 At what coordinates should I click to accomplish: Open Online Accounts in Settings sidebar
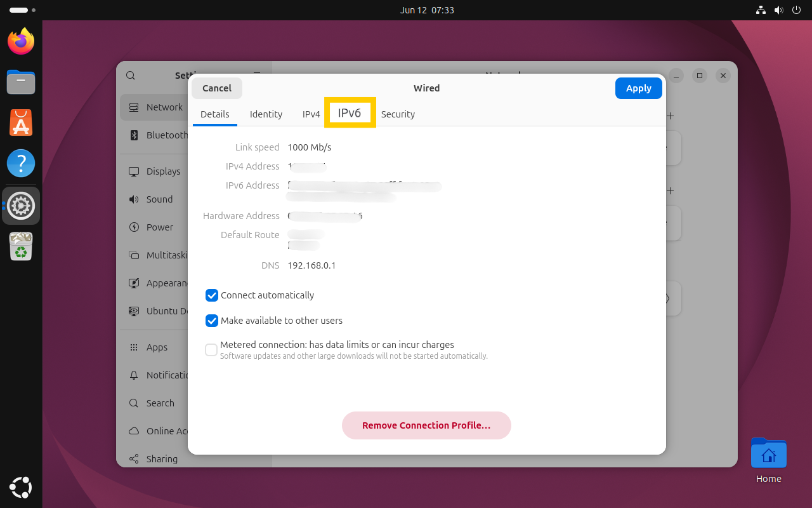tap(154, 431)
